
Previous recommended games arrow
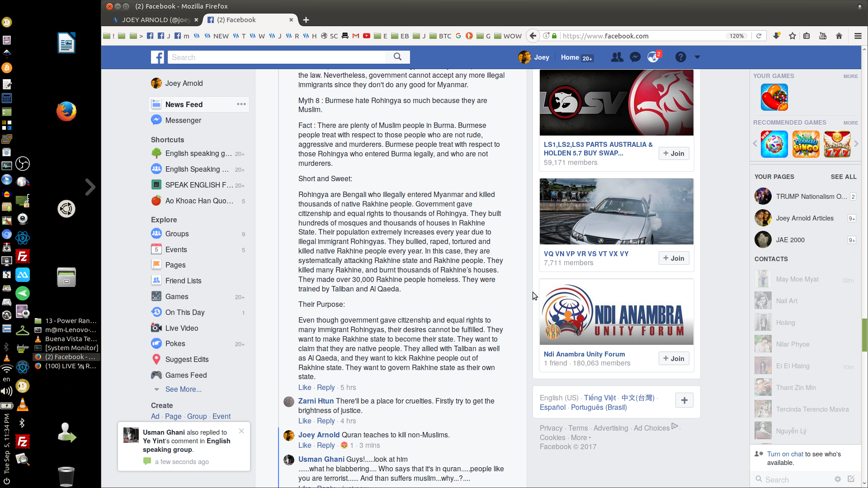pyautogui.click(x=755, y=144)
